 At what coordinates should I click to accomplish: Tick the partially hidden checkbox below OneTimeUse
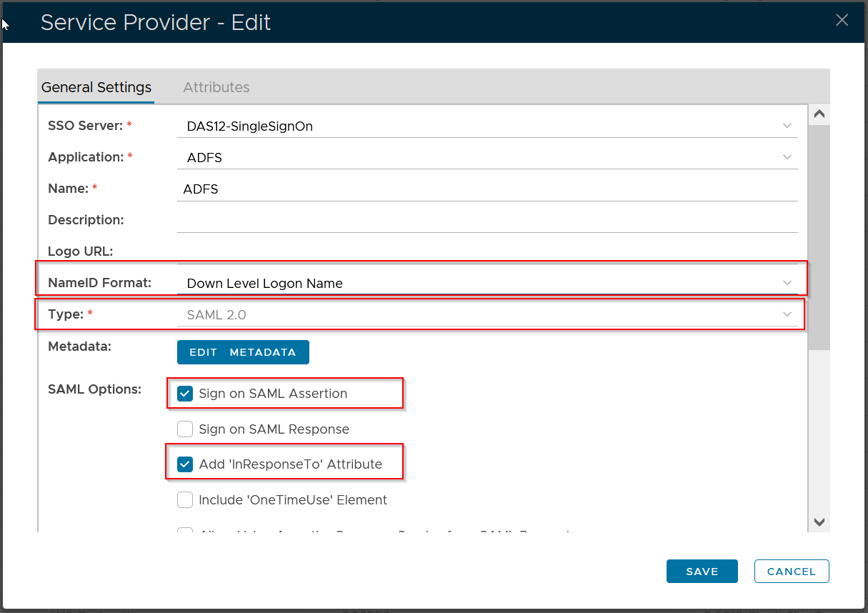[x=185, y=531]
